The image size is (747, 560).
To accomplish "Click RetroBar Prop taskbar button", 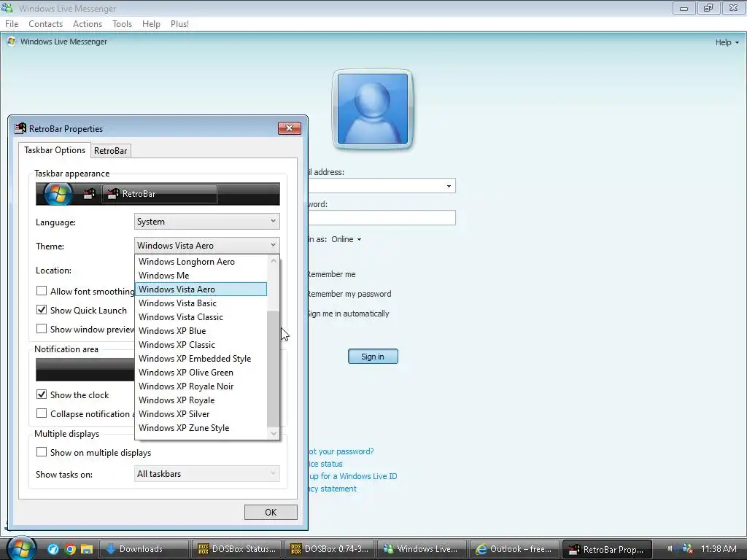I will (608, 549).
